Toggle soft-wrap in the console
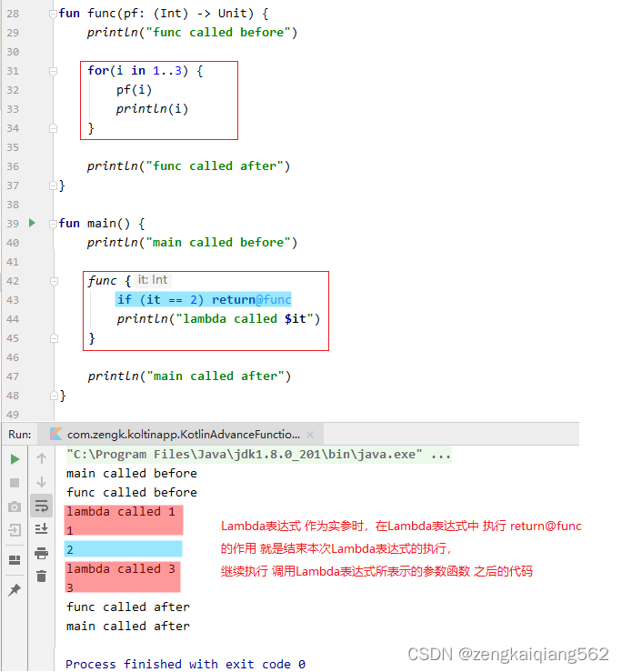This screenshot has width=622, height=672. pyautogui.click(x=42, y=506)
